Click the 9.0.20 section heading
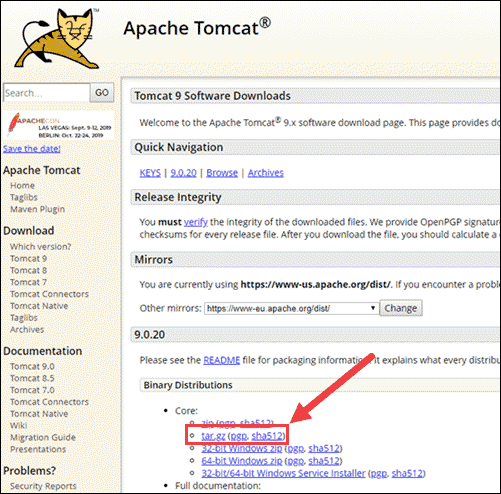This screenshot has height=494, width=501. point(149,334)
